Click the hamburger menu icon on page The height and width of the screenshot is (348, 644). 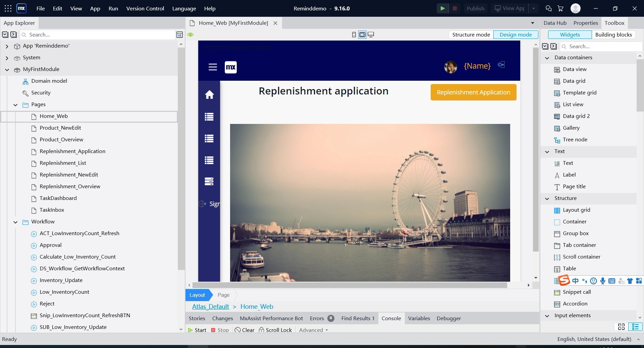click(x=213, y=67)
